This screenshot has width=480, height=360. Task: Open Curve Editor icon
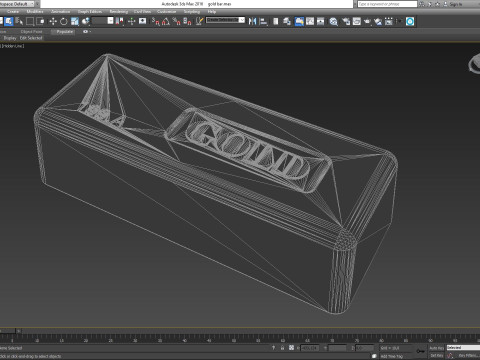point(310,21)
